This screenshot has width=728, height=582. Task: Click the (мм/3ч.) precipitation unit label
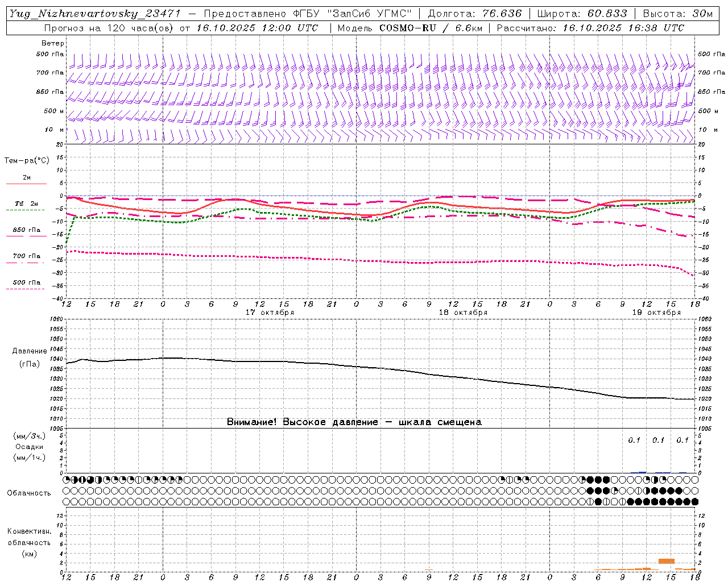pos(30,436)
